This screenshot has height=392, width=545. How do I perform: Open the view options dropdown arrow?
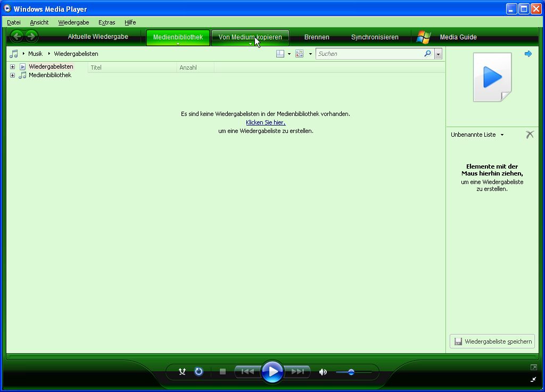point(310,54)
